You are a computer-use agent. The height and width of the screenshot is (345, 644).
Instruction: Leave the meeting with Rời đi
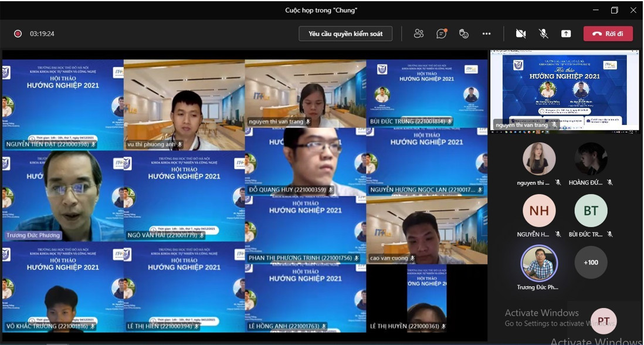pos(608,34)
